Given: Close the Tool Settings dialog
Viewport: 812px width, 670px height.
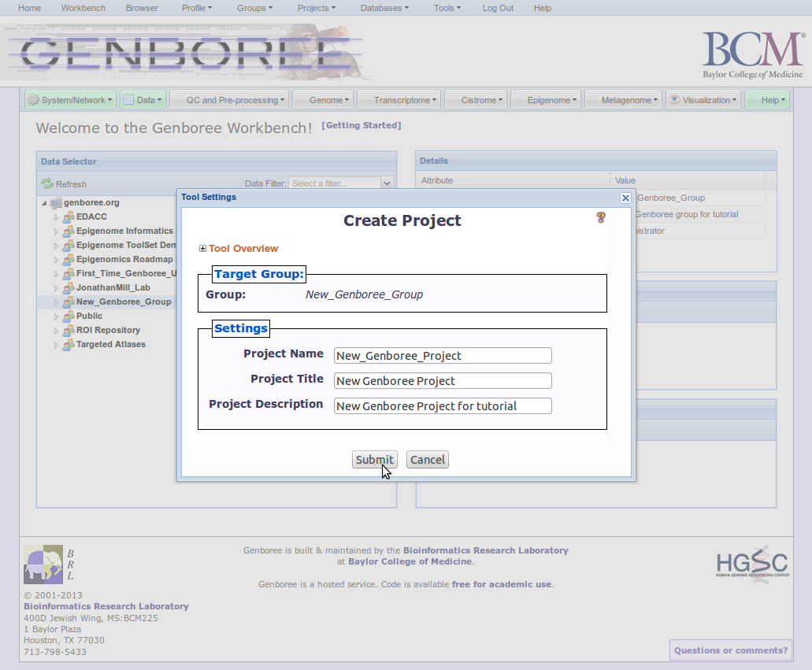Looking at the screenshot, I should tap(625, 198).
